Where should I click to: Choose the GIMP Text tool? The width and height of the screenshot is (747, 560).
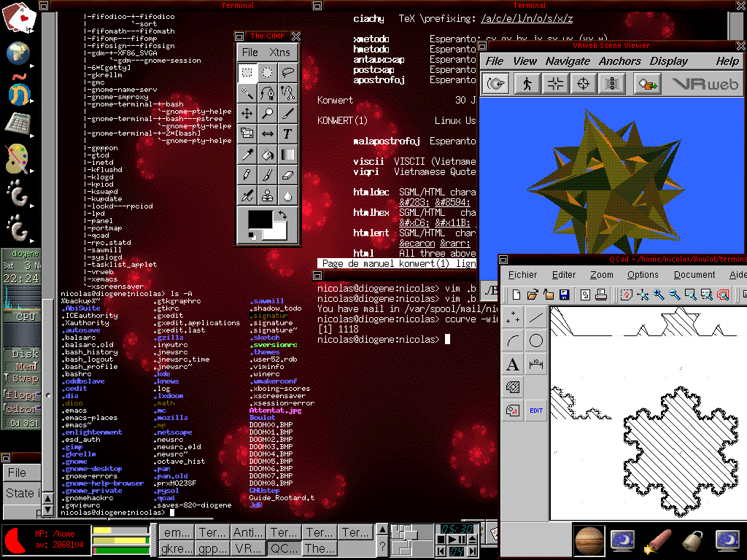coord(288,134)
